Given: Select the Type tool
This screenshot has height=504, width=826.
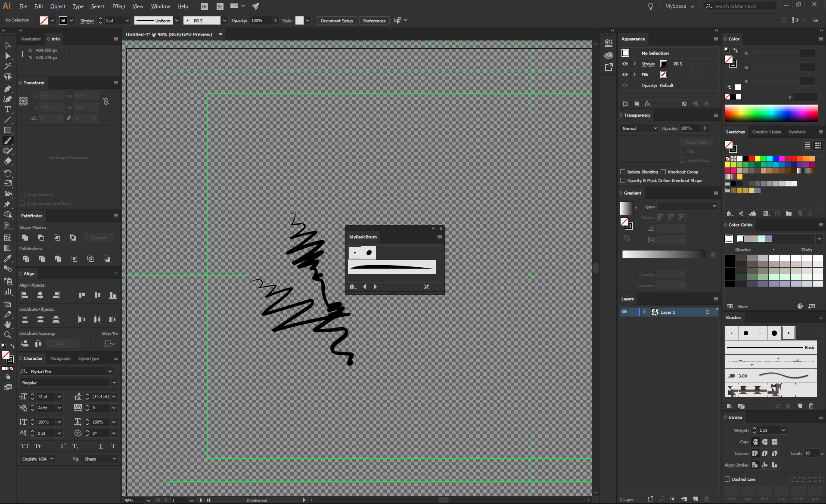Looking at the screenshot, I should 7,109.
